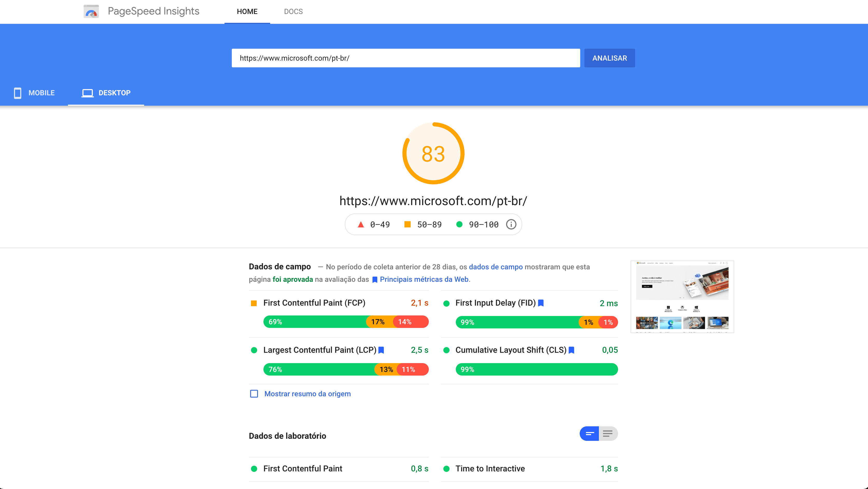Click the ANALISAR button
Screen dimensions: 868x489
(x=610, y=58)
